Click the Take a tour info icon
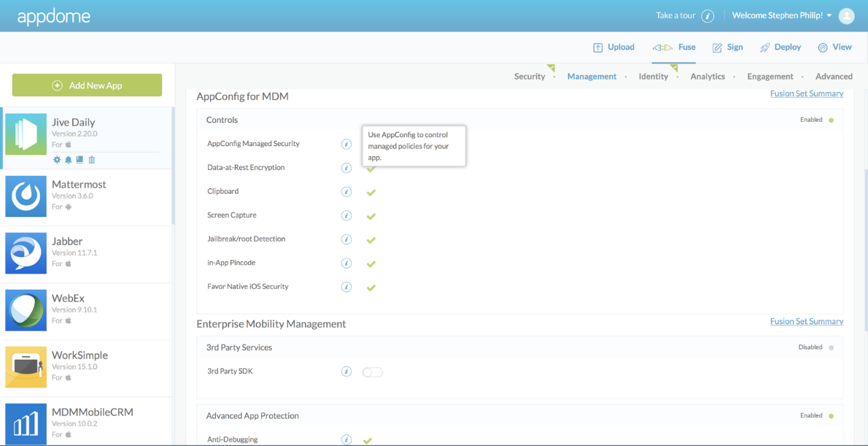This screenshot has width=868, height=446. (x=708, y=15)
